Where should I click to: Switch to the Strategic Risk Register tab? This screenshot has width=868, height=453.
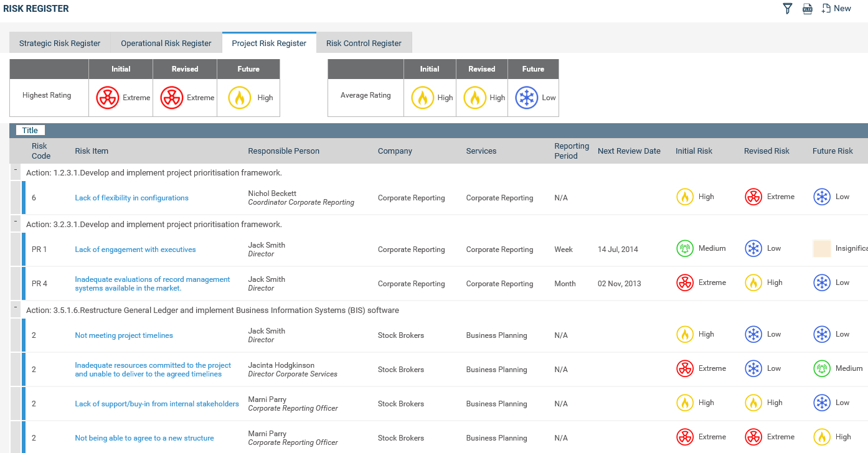60,42
